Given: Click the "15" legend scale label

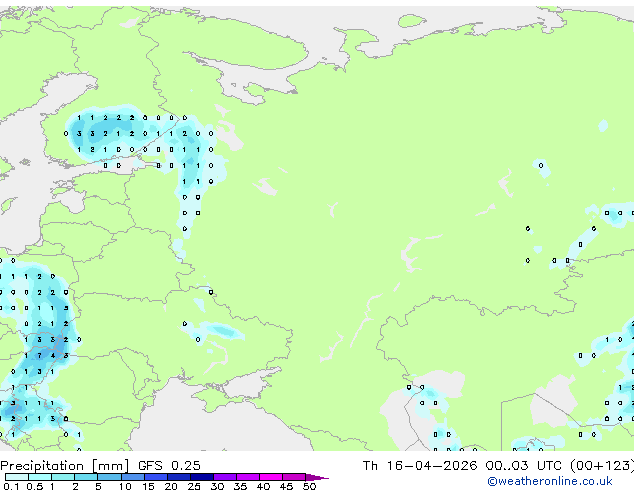Looking at the screenshot, I should click(148, 486).
